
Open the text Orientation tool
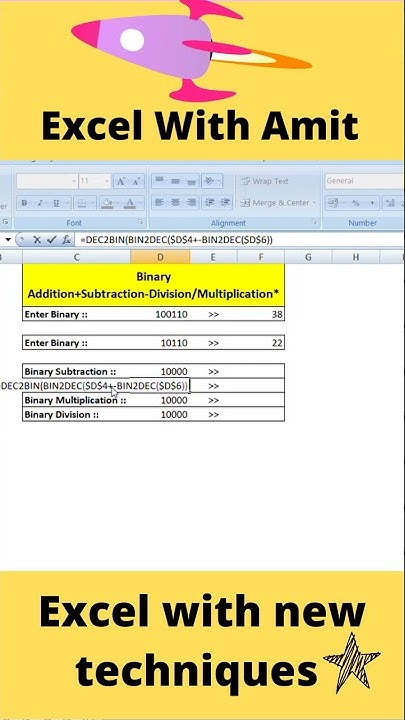211,181
